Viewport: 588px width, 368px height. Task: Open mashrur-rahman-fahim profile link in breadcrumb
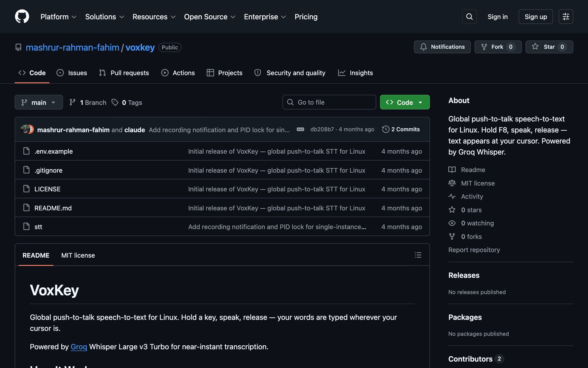73,47
